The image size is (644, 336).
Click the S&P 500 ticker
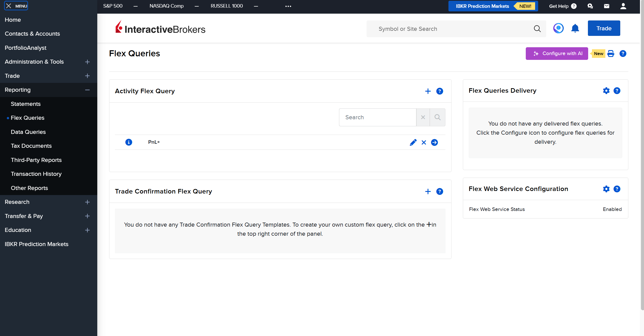[113, 6]
